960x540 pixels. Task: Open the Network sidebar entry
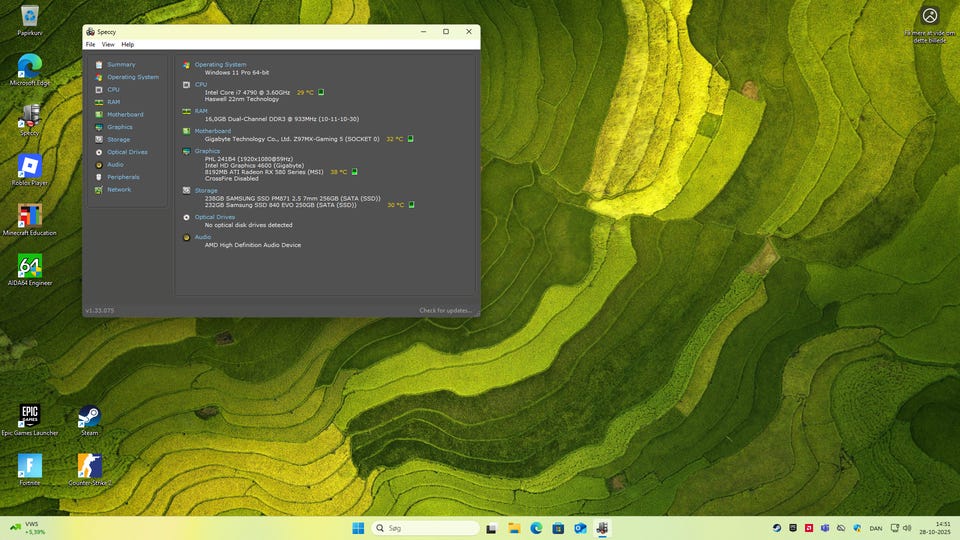coord(118,190)
